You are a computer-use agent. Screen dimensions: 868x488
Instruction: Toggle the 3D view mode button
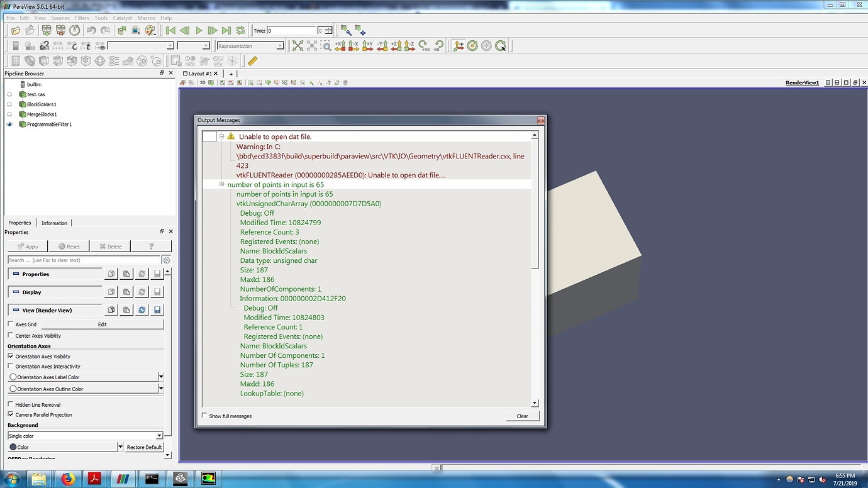click(x=203, y=83)
